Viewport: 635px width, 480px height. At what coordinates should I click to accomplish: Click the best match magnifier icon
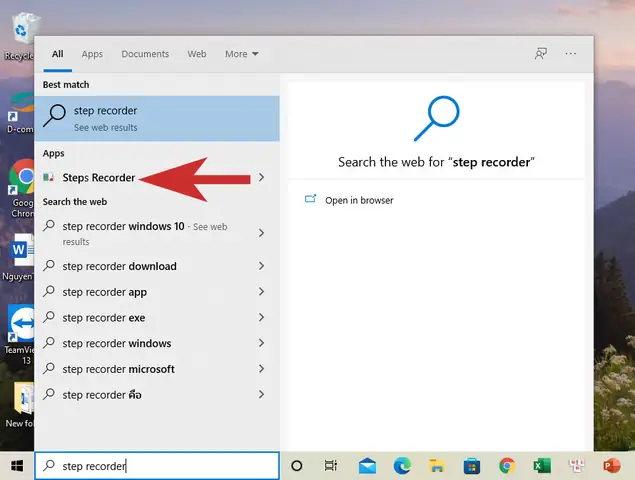pyautogui.click(x=55, y=115)
